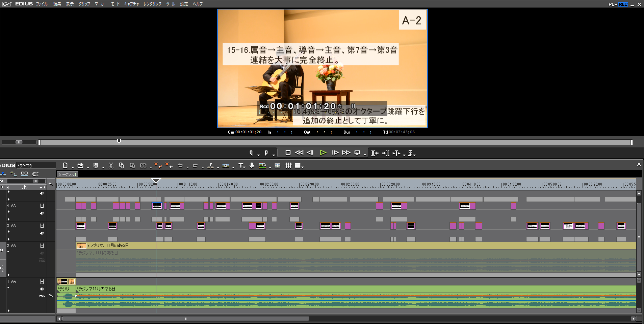Open the マーカー menu

pyautogui.click(x=100, y=4)
